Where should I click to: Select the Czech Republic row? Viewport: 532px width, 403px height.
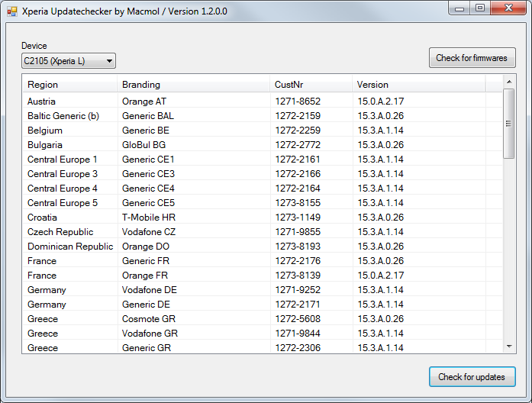[263, 232]
